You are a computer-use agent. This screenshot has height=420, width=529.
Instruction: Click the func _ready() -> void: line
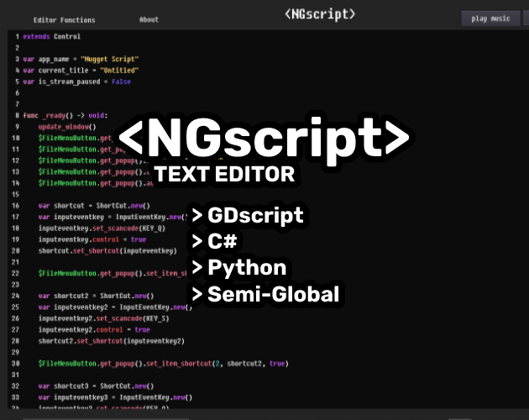65,115
